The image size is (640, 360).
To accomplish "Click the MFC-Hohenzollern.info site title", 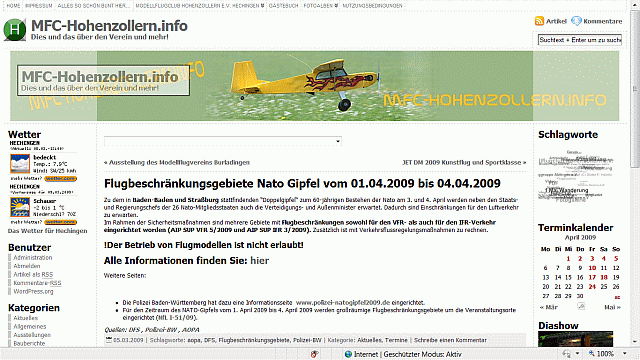I will click(x=109, y=26).
